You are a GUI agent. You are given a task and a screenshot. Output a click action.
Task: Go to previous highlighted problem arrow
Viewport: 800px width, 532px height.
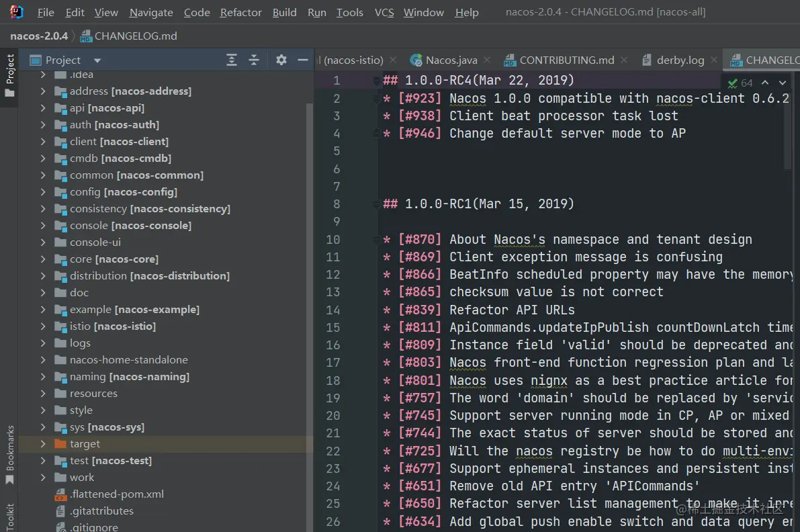coord(765,83)
